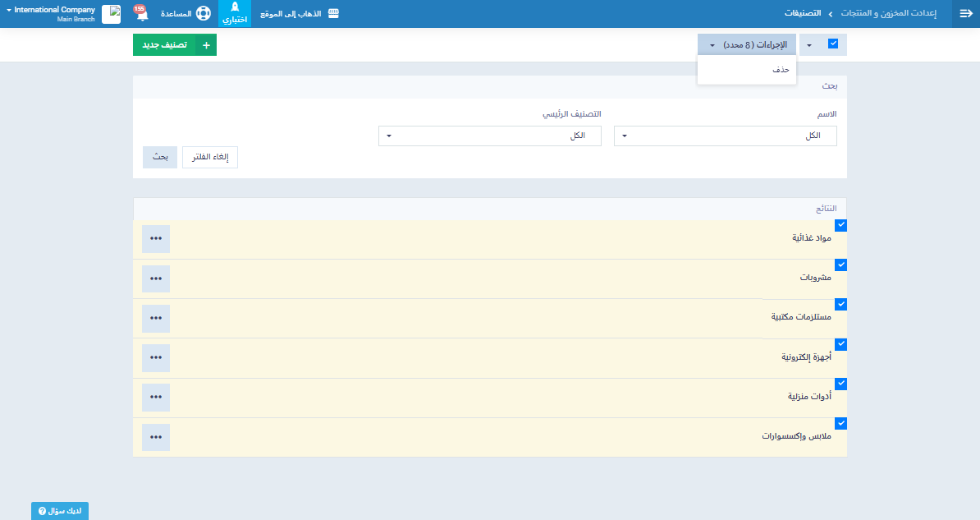Toggle the sidebar menu icon
The image size is (980, 520).
pyautogui.click(x=965, y=14)
